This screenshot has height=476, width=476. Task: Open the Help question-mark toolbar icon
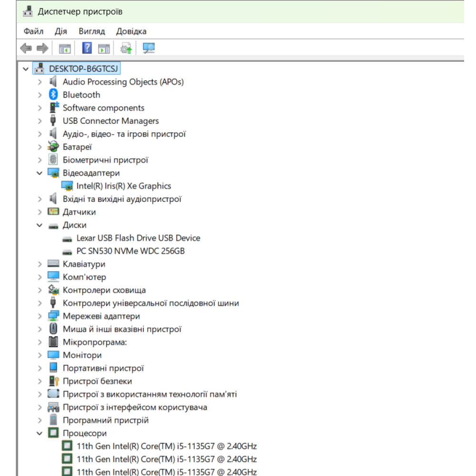point(87,48)
